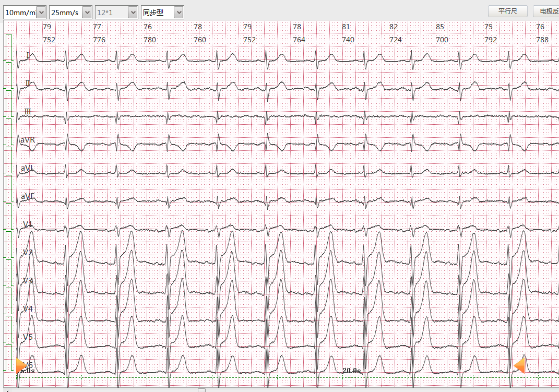The height and width of the screenshot is (392, 559).
Task: Click the RR interval value 780
Action: pos(150,40)
